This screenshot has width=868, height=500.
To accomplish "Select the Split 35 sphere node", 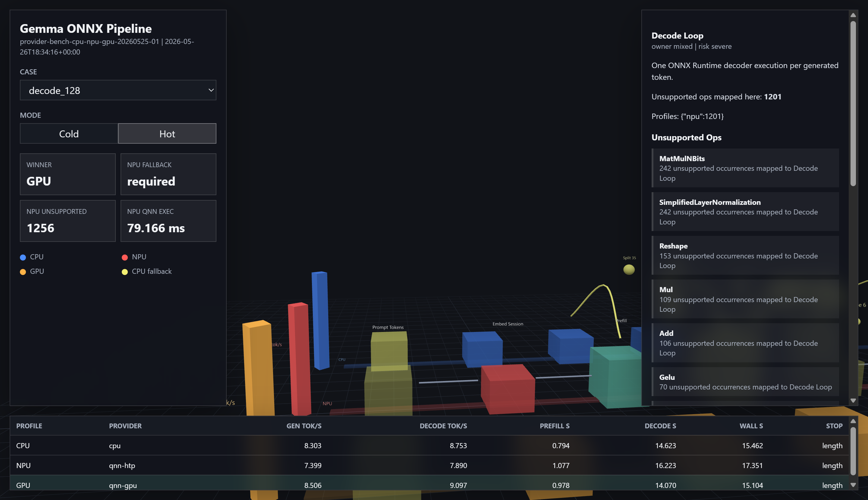I will tap(629, 270).
